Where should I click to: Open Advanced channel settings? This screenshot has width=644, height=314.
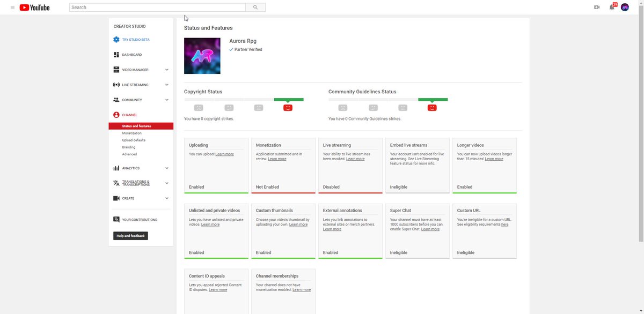[x=129, y=154]
